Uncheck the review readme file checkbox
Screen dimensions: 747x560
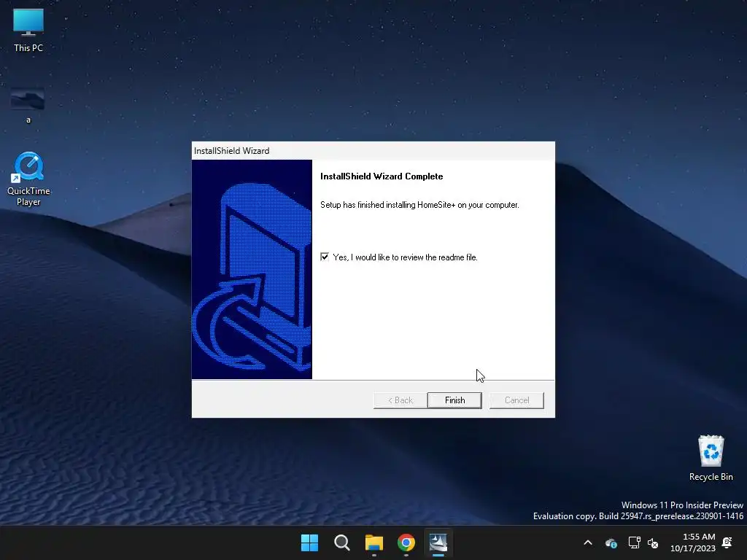click(x=325, y=257)
